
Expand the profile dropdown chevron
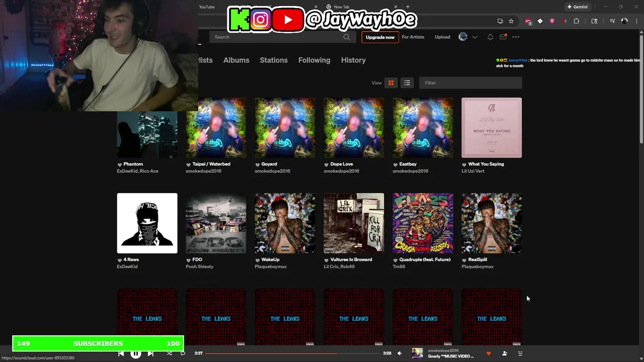(474, 37)
